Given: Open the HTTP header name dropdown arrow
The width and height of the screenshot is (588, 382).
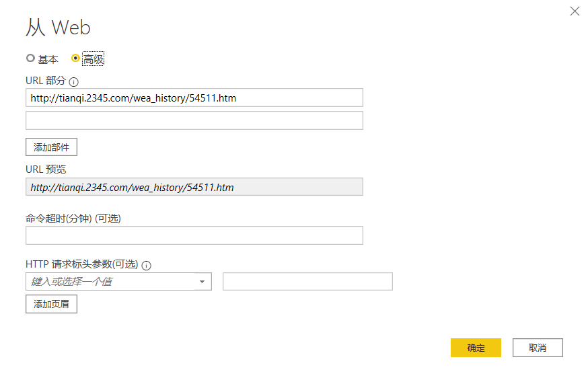Looking at the screenshot, I should tap(202, 282).
